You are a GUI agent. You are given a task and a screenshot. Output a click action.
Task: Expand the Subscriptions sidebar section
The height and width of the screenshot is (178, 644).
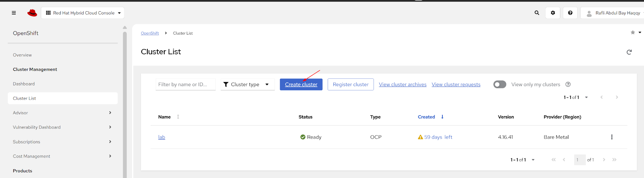(x=62, y=142)
